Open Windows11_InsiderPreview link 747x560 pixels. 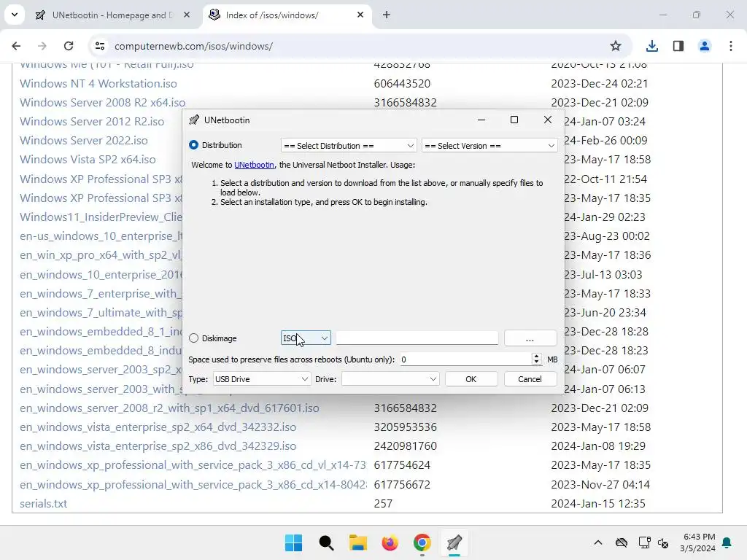coord(101,217)
